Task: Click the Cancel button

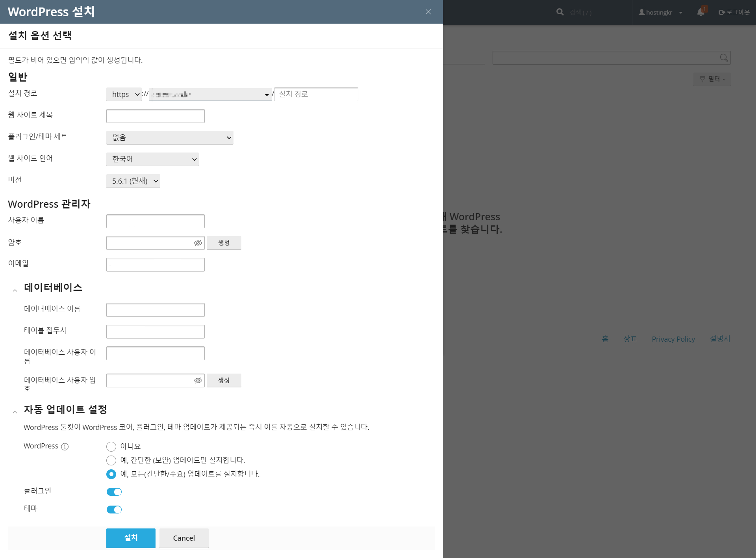Action: tap(184, 538)
